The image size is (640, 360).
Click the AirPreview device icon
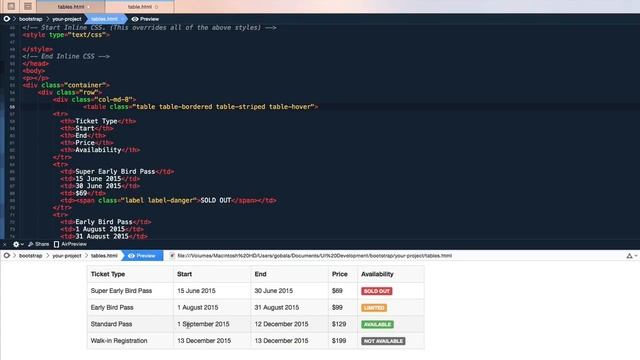[x=56, y=244]
